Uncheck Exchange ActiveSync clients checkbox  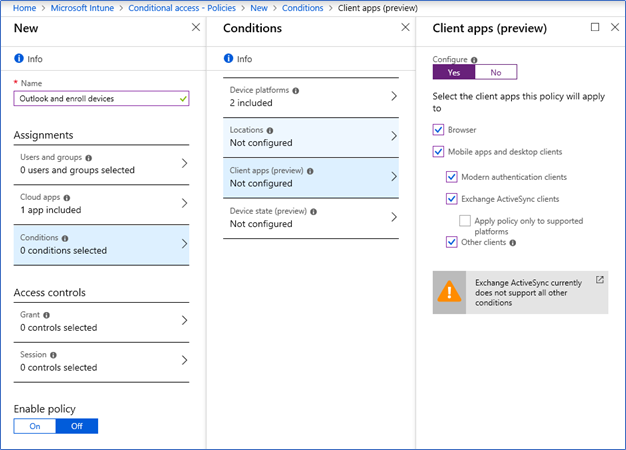452,198
